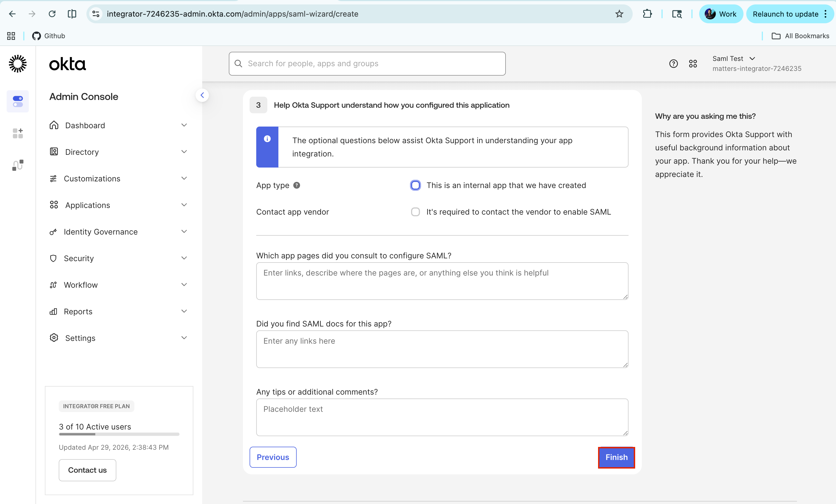Check 'required to contact the vendor' checkbox
Viewport: 836px width, 504px height.
(x=415, y=212)
